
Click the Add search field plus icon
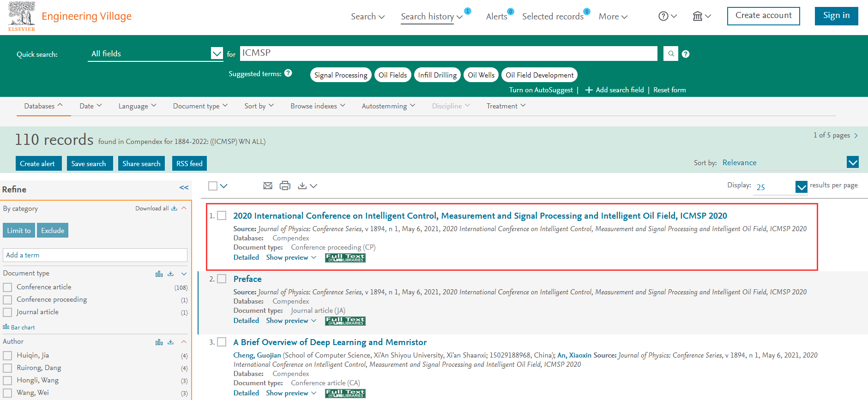(x=589, y=90)
